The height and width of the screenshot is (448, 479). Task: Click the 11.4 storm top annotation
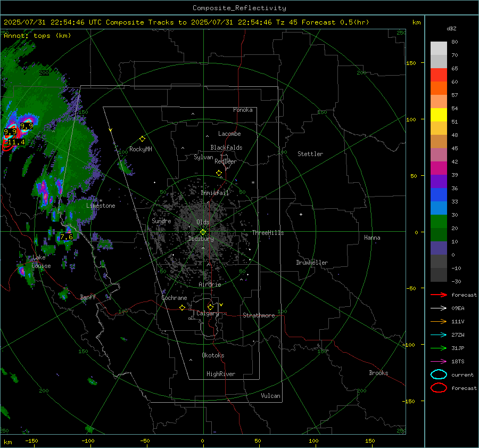(x=16, y=142)
